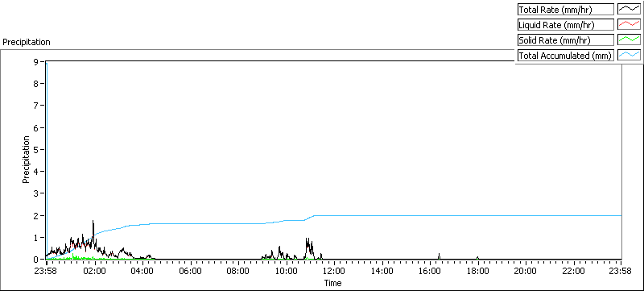
Task: Click the 23:58 start time axis label
Action: coord(47,271)
